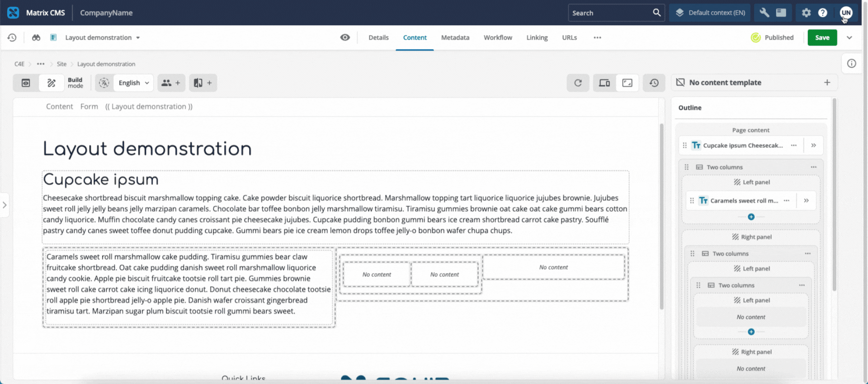Open options of third Two columns
868x384 pixels.
pos(802,285)
